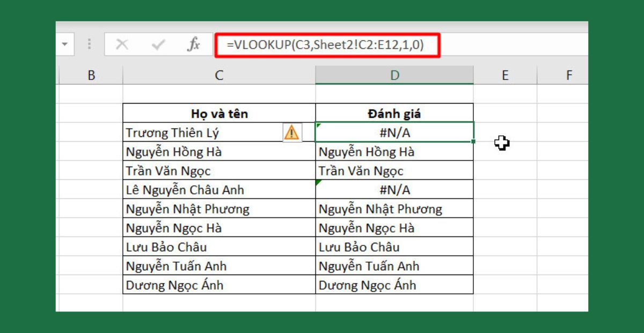Select 'Nguyễn Tuấn Anh' in column C

tap(219, 266)
